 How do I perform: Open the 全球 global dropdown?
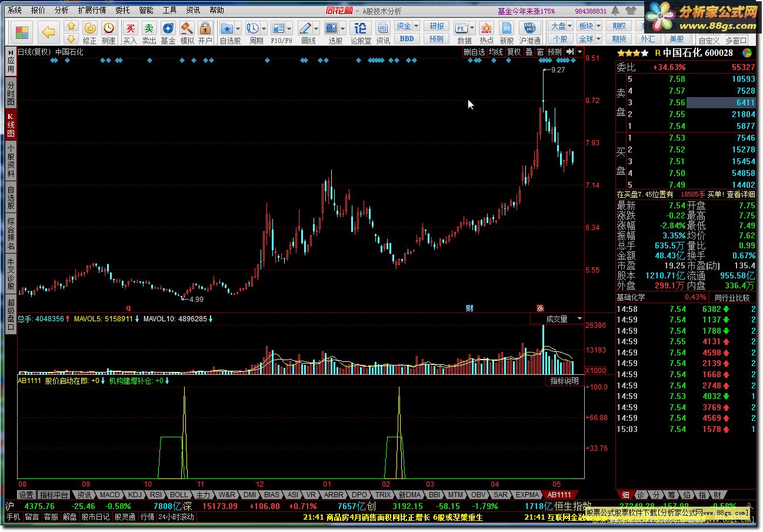pos(589,39)
